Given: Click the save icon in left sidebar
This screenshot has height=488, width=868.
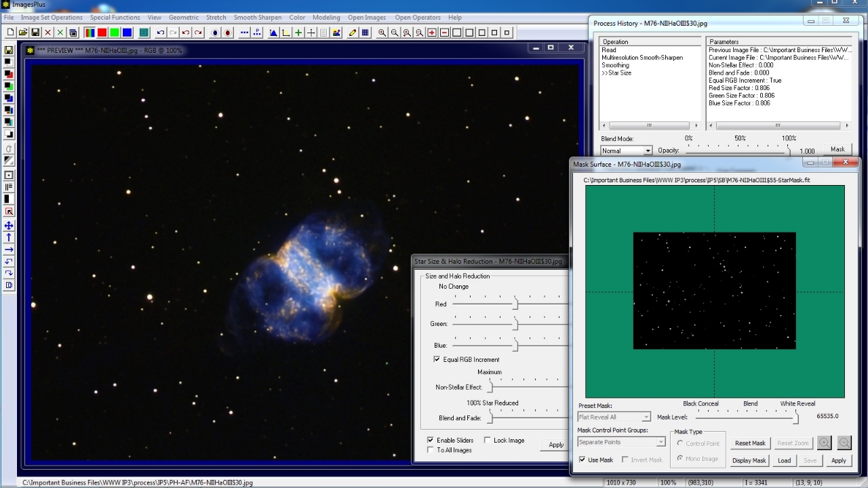Looking at the screenshot, I should (9, 49).
